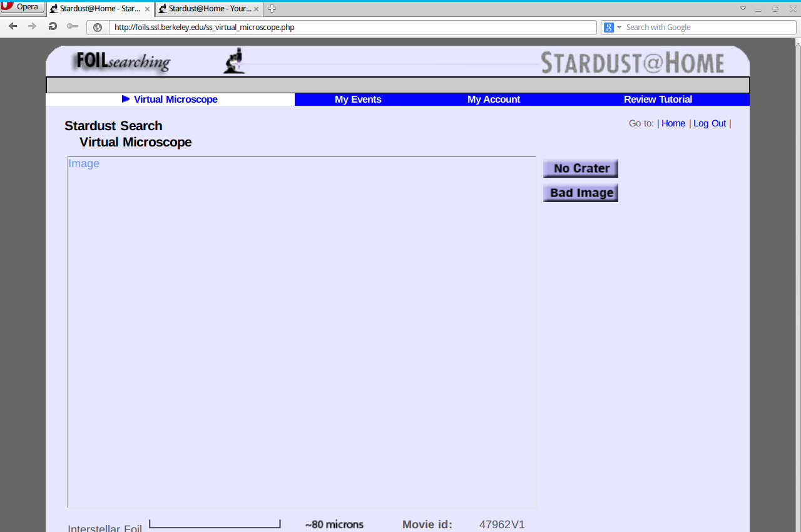Click the page vertical scrollbar up arrow

[797, 43]
